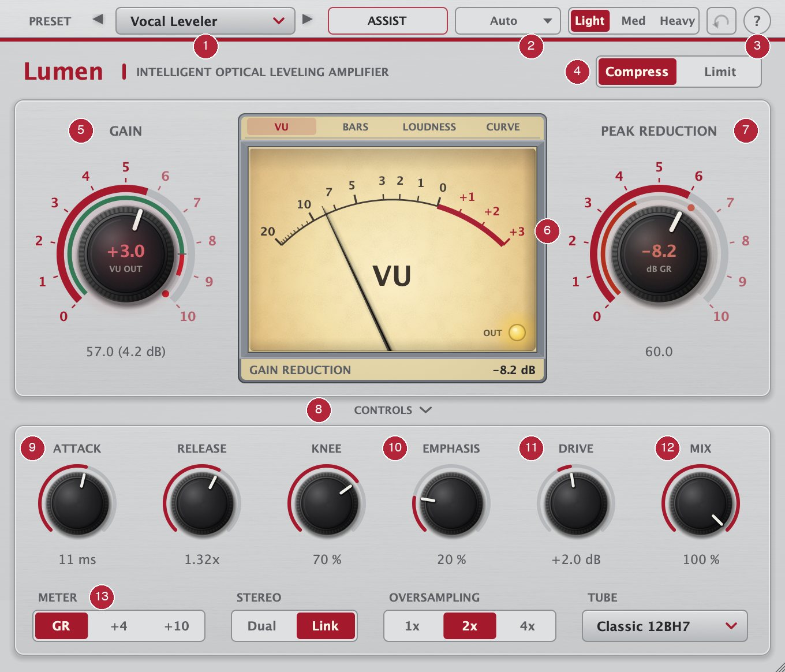Click the Mix knob at 100 %
The image size is (785, 672).
point(701,503)
